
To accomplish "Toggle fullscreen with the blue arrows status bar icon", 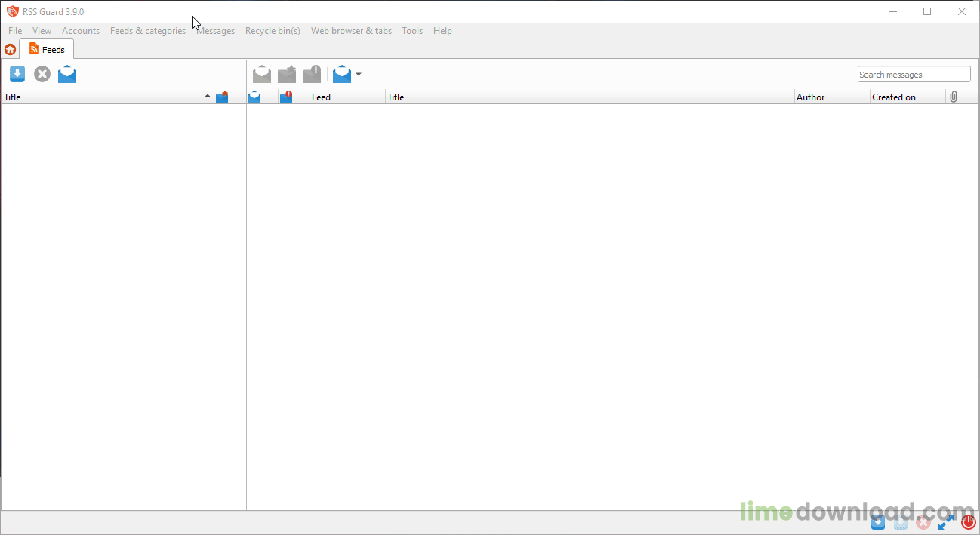I will point(946,522).
